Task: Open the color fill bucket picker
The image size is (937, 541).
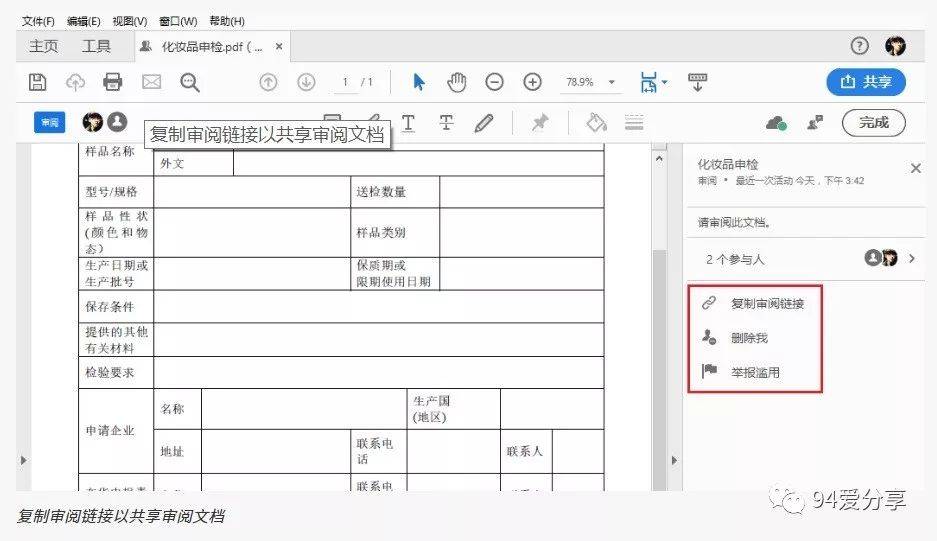Action: [596, 123]
